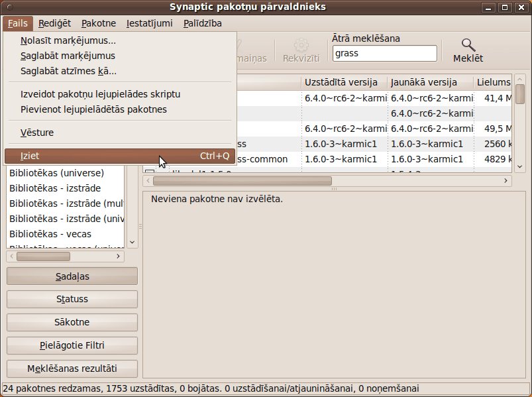The image size is (532, 397).
Task: Click package list left scroll arrow
Action: pos(148,181)
